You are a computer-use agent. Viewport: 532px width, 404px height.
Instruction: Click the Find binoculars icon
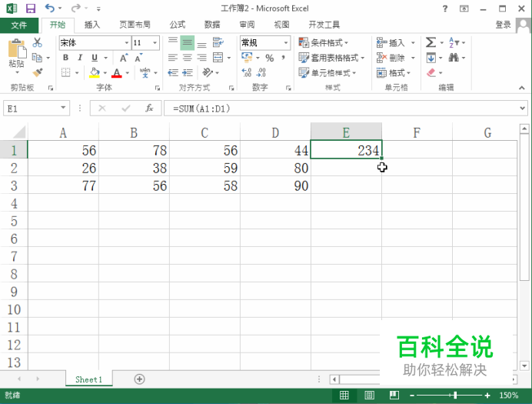tap(454, 58)
